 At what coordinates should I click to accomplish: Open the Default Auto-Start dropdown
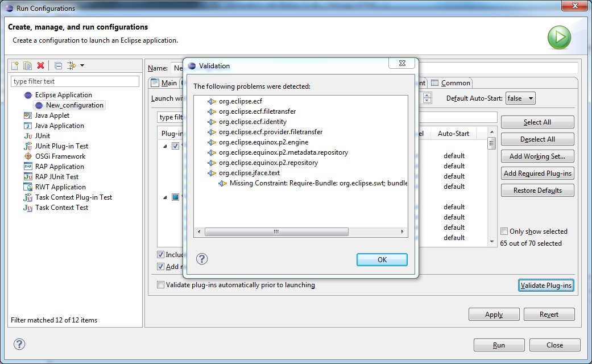(520, 98)
